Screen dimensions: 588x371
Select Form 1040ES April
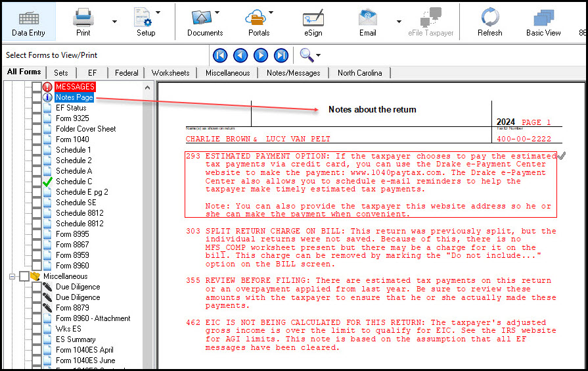(84, 350)
